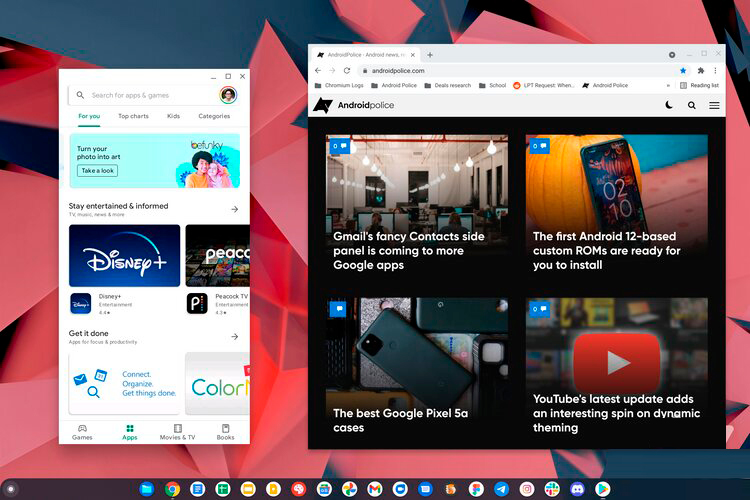This screenshot has width=750, height=500.
Task: Open Google Sheets from the shelf
Action: click(223, 489)
